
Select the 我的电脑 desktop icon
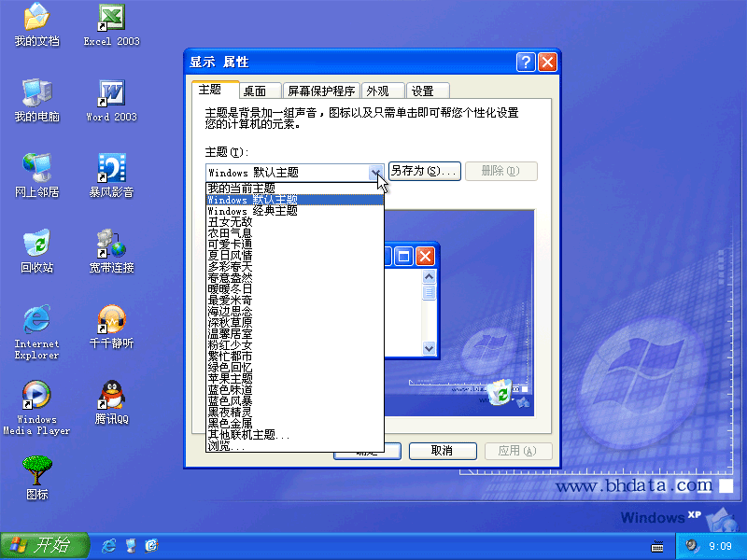pos(36,100)
